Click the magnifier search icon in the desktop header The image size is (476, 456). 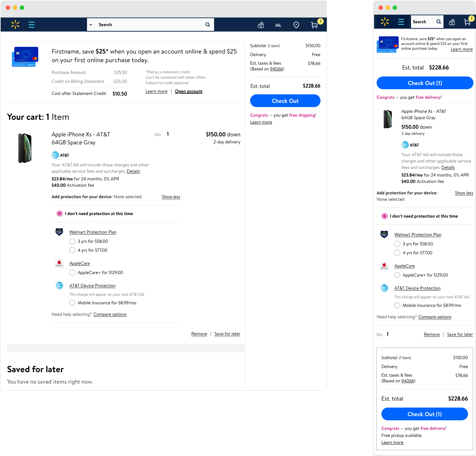pos(208,25)
